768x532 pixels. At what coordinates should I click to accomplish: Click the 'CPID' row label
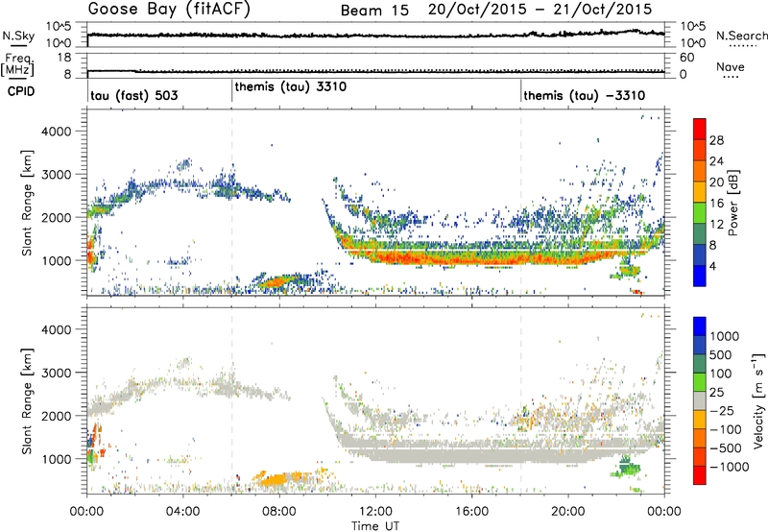pos(21,91)
